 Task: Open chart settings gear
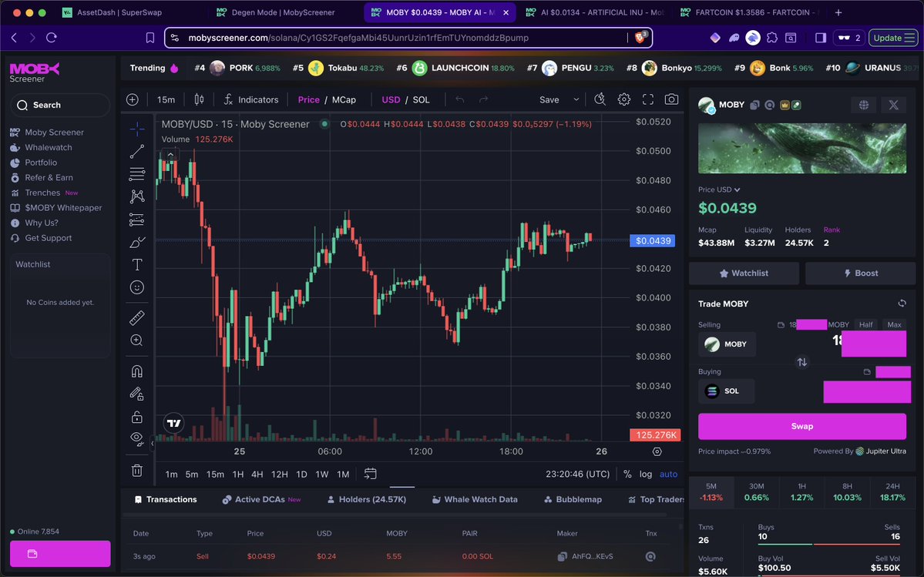[x=624, y=99]
